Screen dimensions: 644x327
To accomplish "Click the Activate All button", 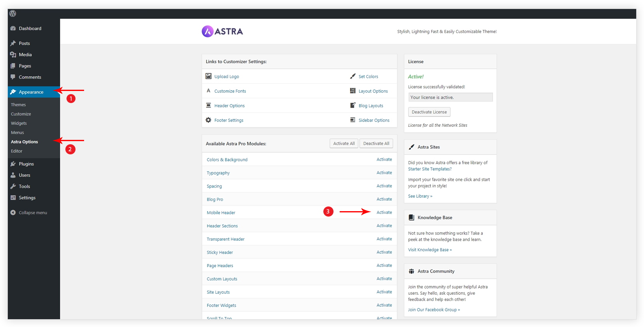I will 344,143.
